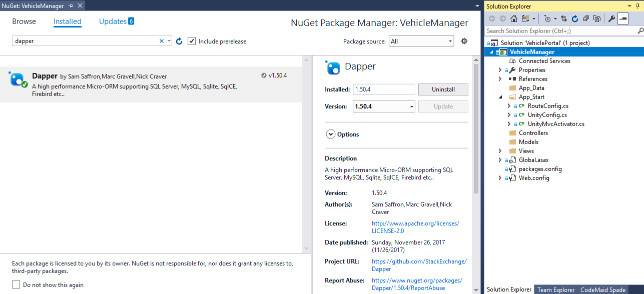This screenshot has height=294, width=644.
Task: Refresh the Solution Explorer tree
Action: click(x=575, y=18)
